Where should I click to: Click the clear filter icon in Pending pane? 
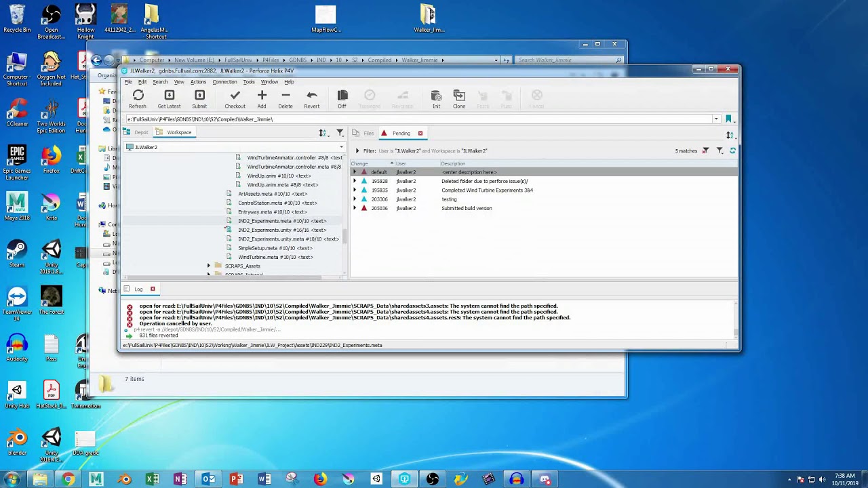click(x=705, y=150)
